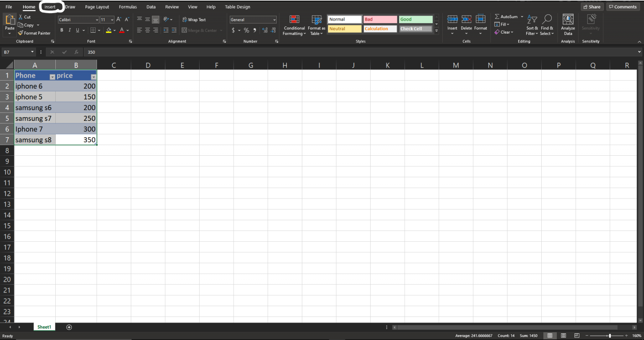Add a new sheet with plus icon

click(69, 327)
